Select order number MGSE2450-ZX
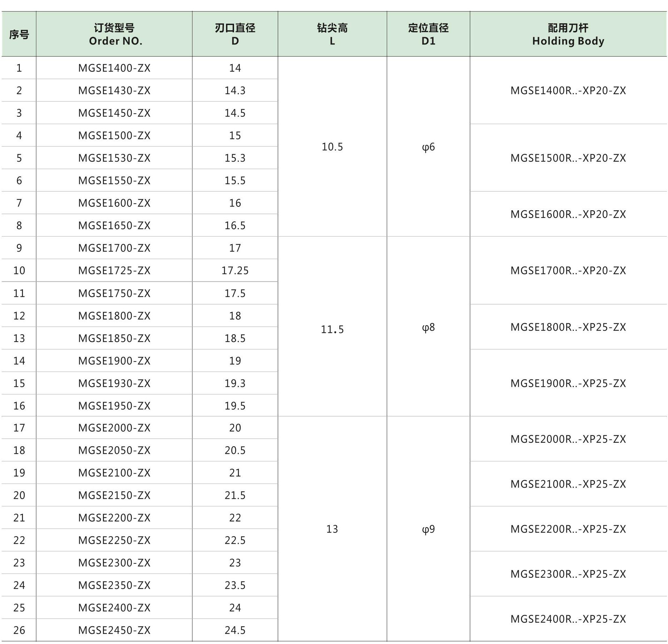The height and width of the screenshot is (644, 668). point(114,630)
